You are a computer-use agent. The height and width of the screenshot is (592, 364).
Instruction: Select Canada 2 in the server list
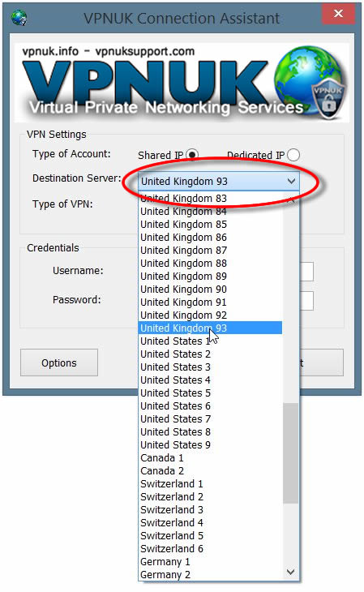[210, 471]
